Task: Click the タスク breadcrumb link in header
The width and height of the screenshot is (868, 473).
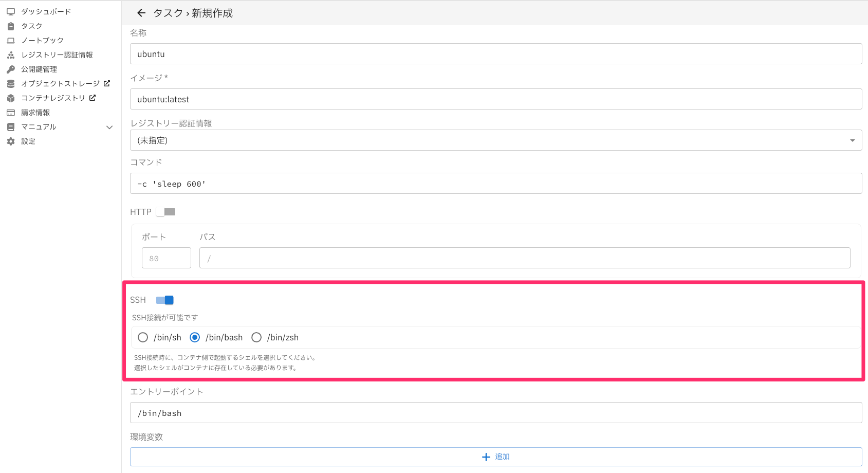Action: click(x=168, y=13)
